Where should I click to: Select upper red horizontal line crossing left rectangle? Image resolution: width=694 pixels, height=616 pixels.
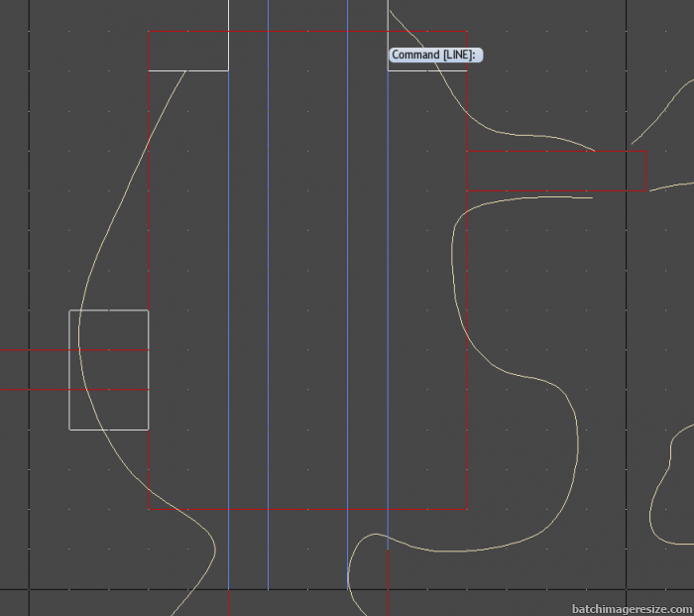(x=40, y=350)
